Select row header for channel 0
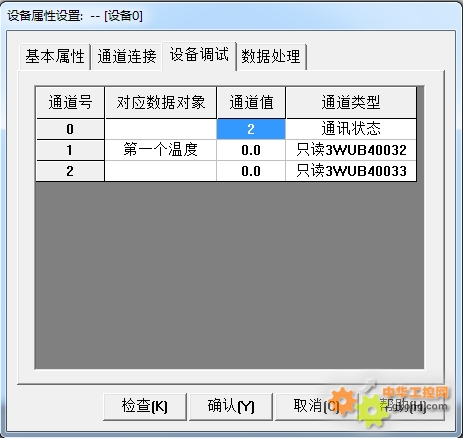The width and height of the screenshot is (463, 438). pos(70,129)
